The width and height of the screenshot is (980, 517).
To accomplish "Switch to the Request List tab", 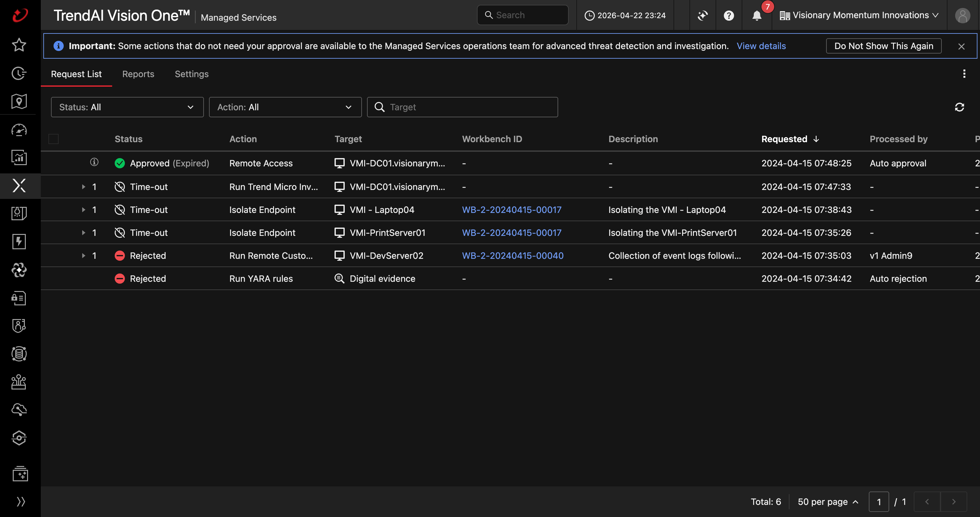I will [76, 74].
